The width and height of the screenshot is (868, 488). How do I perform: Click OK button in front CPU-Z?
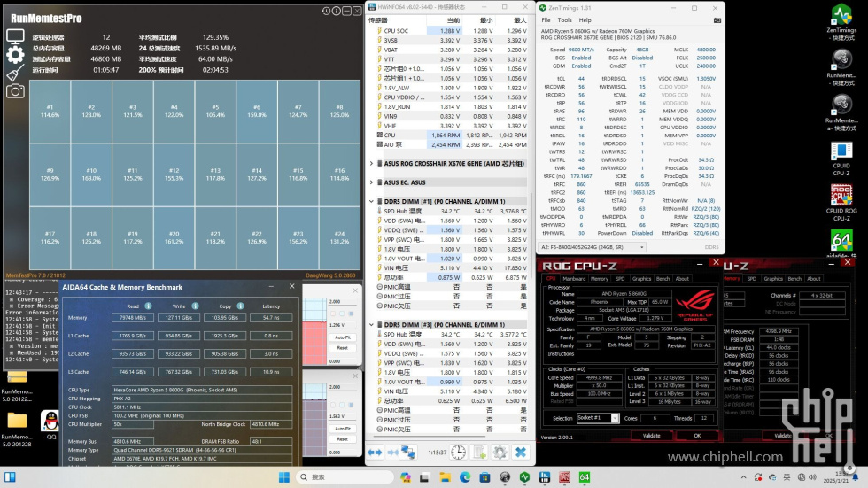(x=698, y=436)
